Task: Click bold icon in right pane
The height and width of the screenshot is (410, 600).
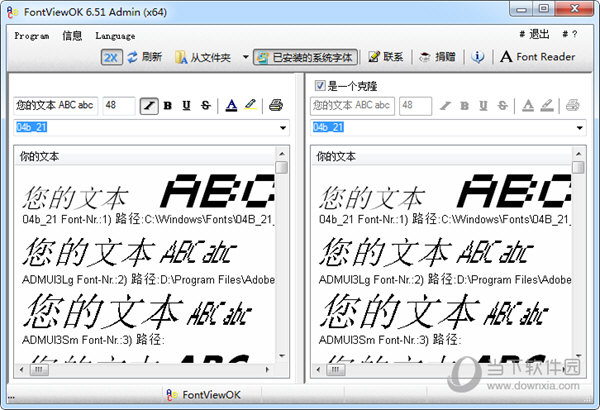Action: [x=464, y=105]
